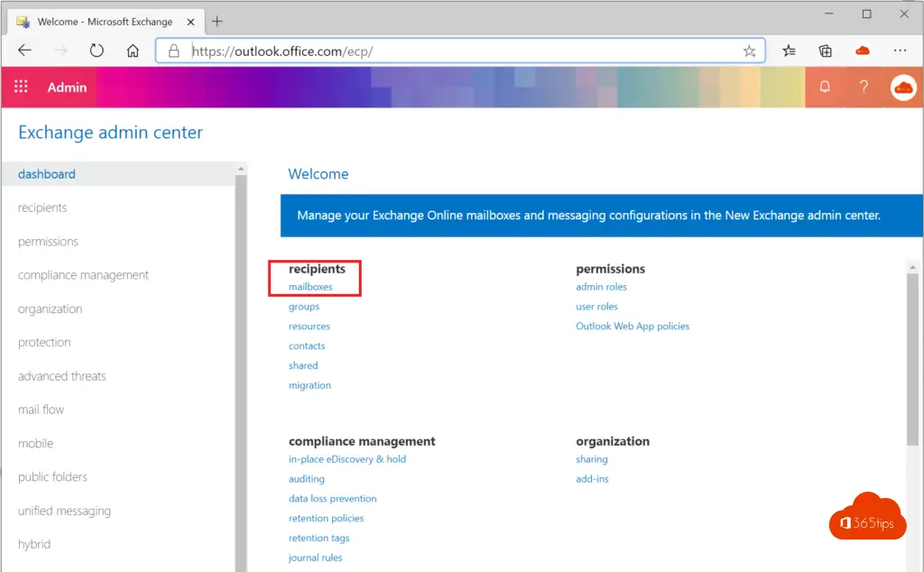Click the recipients section heading
Image resolution: width=924 pixels, height=572 pixels.
[317, 269]
